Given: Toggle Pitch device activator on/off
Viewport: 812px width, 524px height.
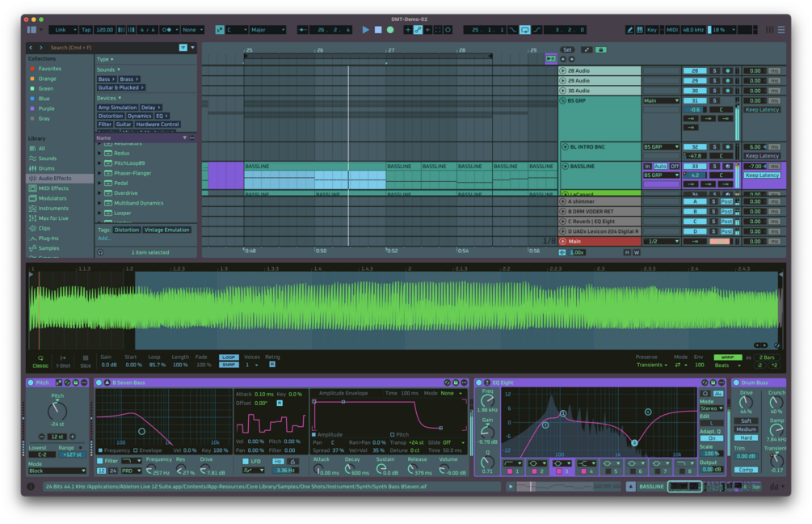Looking at the screenshot, I should [x=31, y=382].
